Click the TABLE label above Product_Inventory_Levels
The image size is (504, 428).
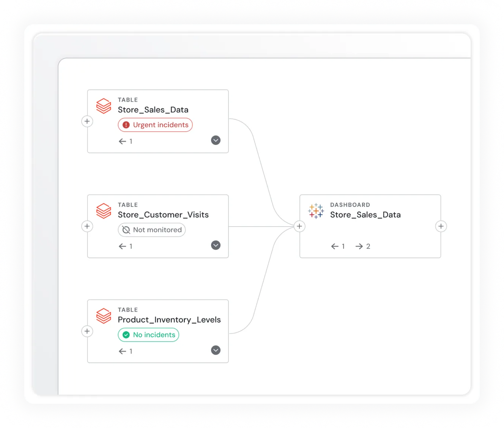point(128,310)
